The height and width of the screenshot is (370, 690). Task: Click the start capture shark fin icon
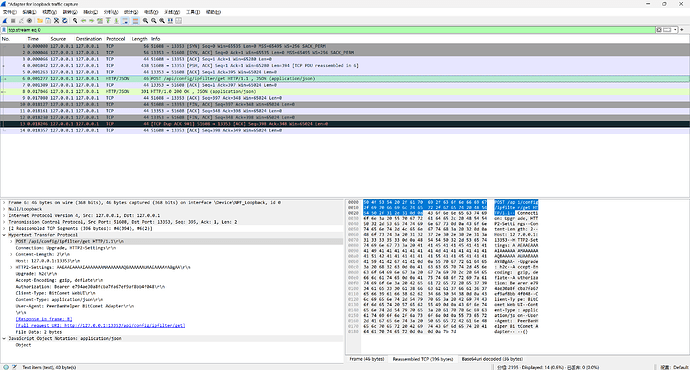pyautogui.click(x=5, y=21)
